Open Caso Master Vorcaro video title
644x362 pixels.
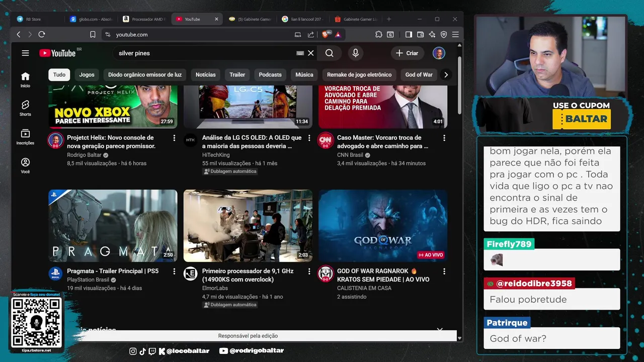coord(383,142)
